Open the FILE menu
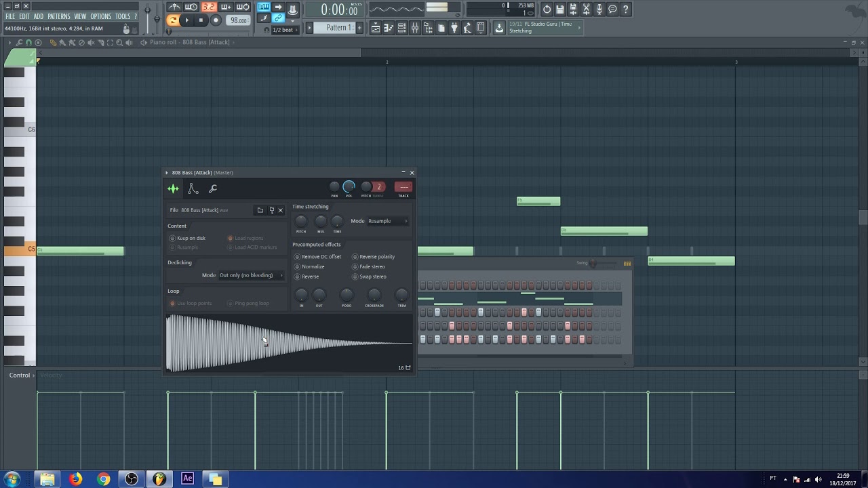 point(10,16)
